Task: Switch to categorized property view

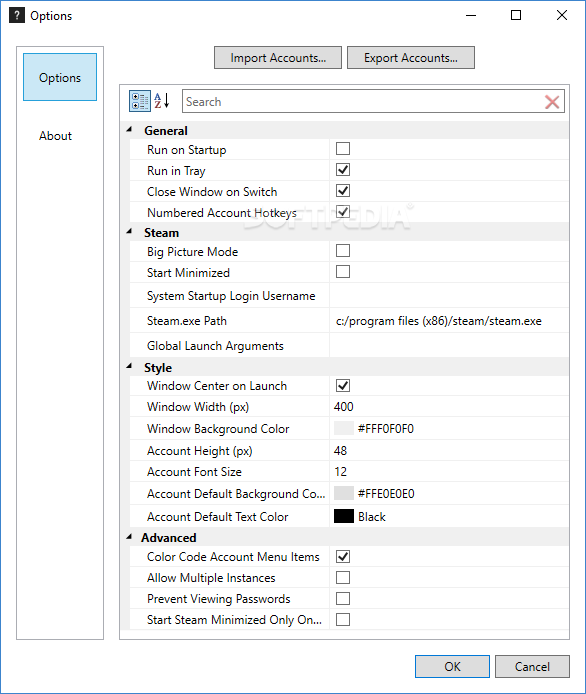Action: coord(140,101)
